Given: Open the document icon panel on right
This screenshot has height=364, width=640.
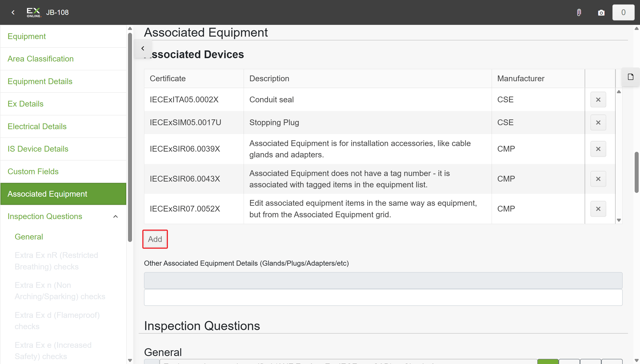Looking at the screenshot, I should tap(630, 77).
